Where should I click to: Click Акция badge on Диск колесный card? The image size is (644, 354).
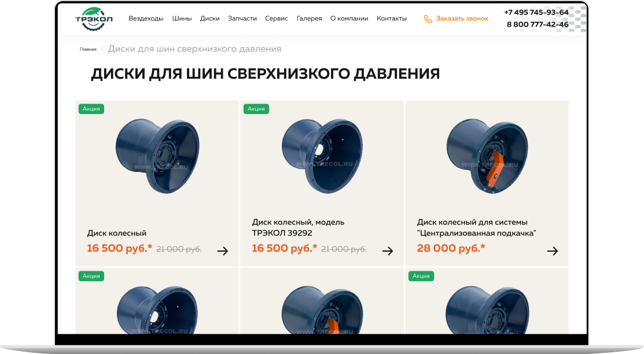tap(91, 109)
